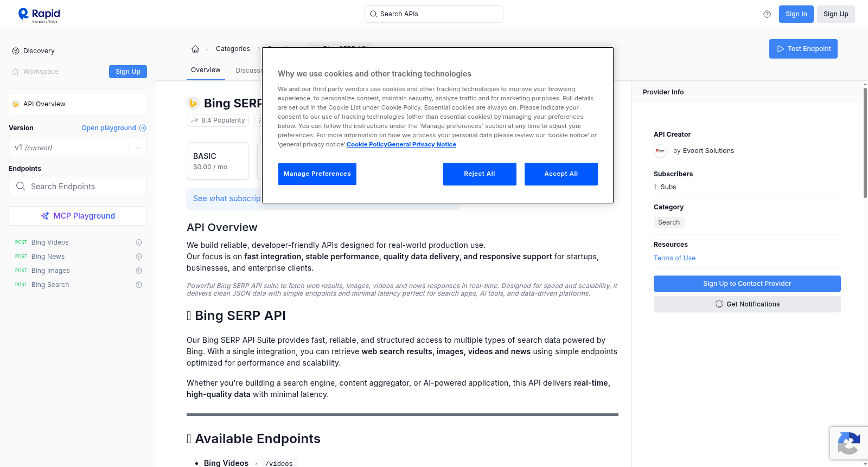Click the Rapid logo

tap(39, 15)
